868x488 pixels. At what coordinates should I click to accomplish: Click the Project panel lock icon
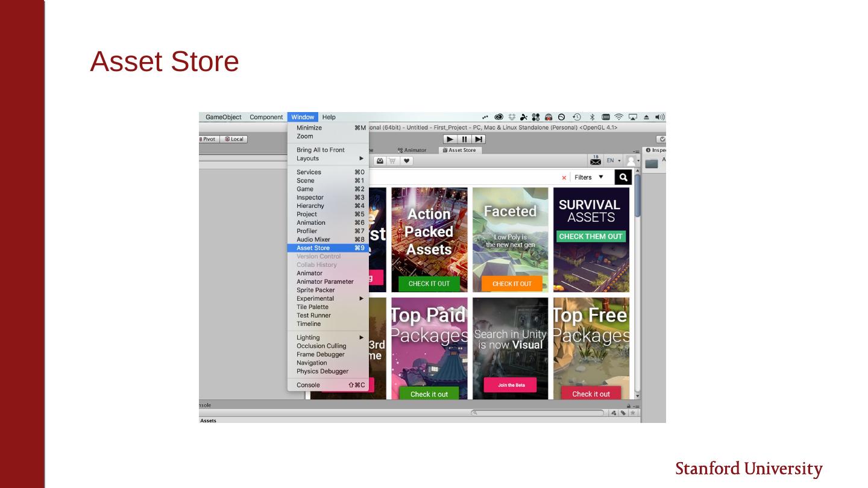click(629, 406)
